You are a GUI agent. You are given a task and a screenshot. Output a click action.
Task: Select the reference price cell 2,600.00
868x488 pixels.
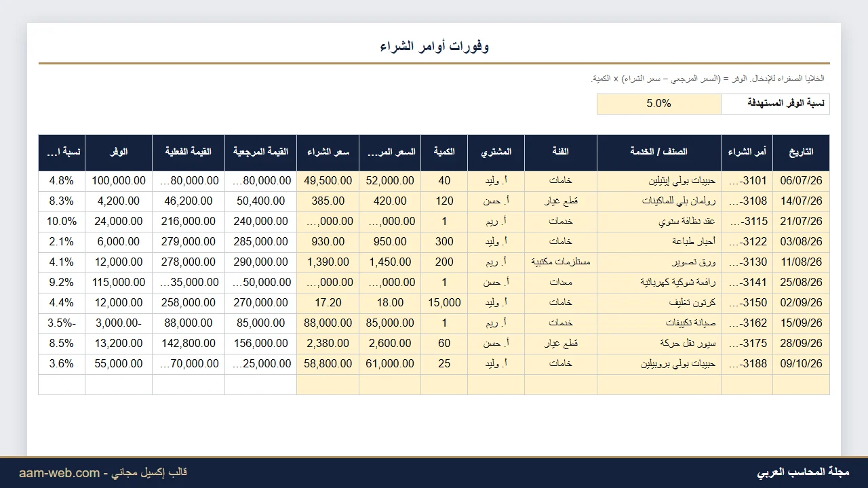pyautogui.click(x=390, y=344)
